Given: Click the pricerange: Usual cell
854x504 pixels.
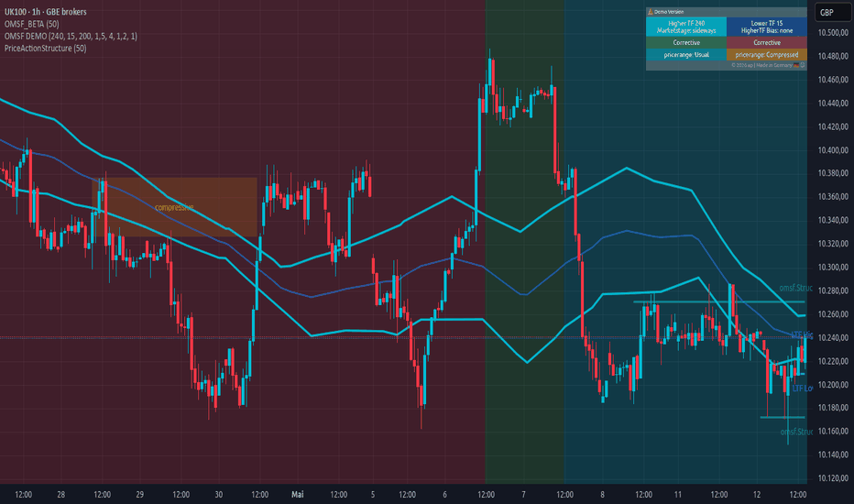Looking at the screenshot, I should (686, 54).
